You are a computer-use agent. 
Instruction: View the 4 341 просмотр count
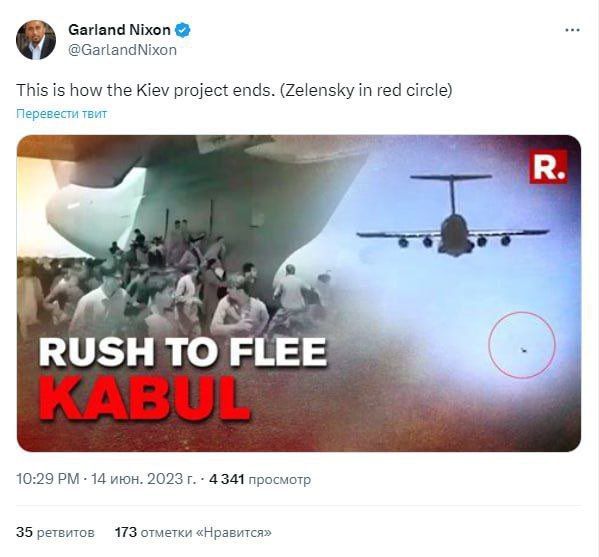click(260, 479)
